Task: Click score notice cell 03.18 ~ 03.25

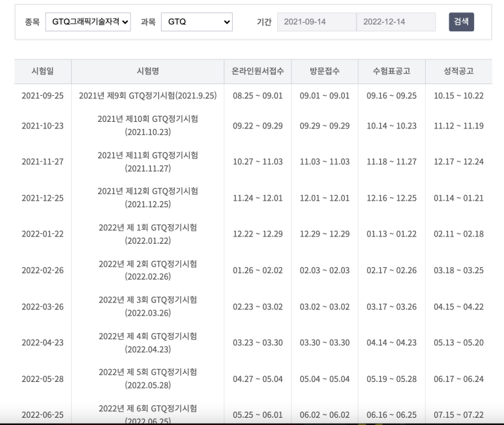Action: coord(458,271)
